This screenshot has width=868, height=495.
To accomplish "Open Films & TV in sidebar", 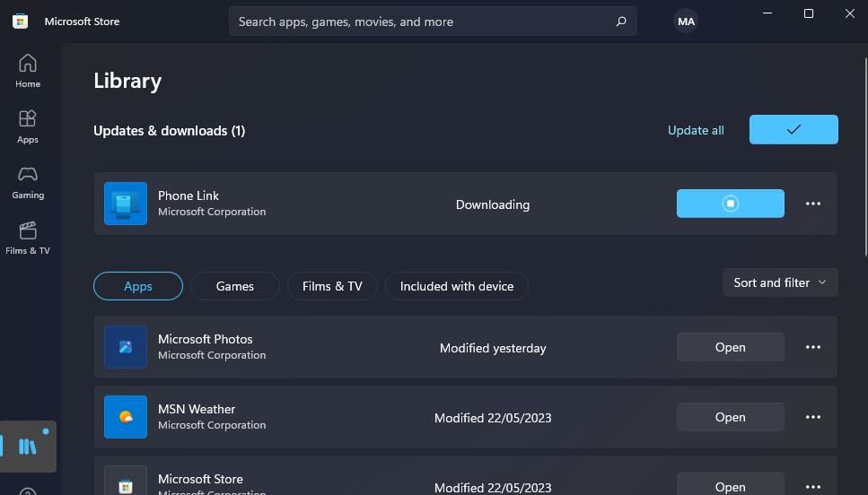I will point(28,237).
